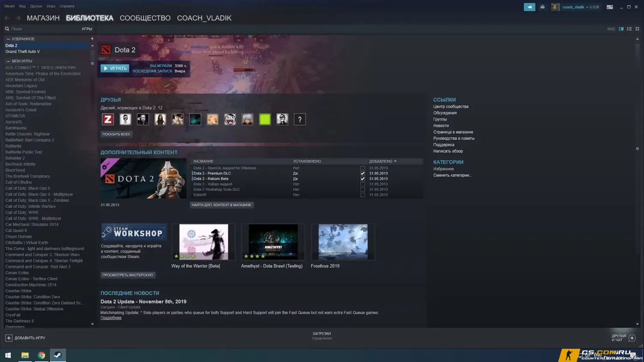Click the coach_vladik profile avatar
Viewport: 644px width, 362px height.
click(x=555, y=7)
